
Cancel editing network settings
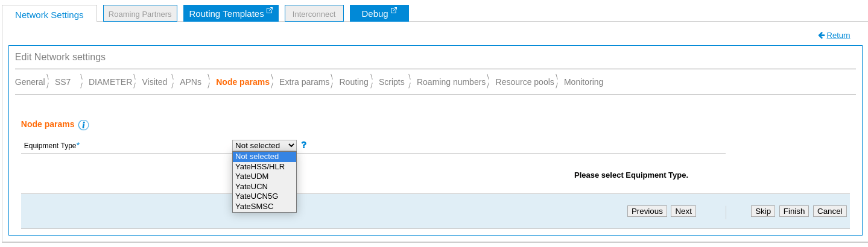pyautogui.click(x=830, y=211)
